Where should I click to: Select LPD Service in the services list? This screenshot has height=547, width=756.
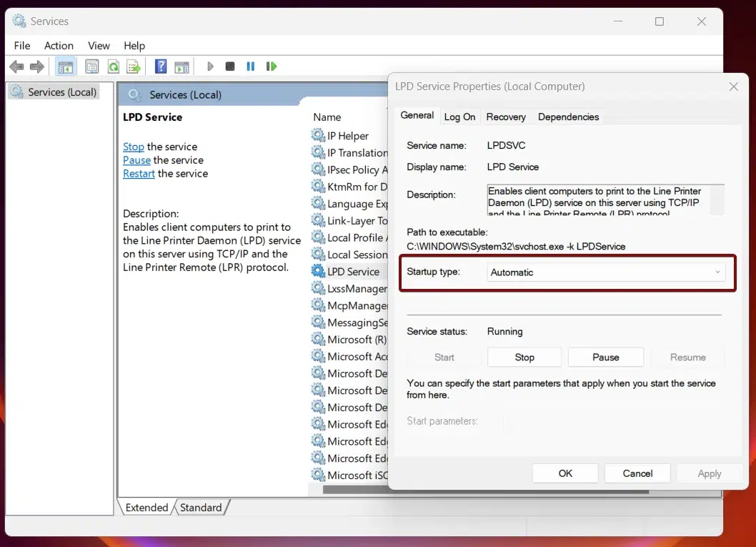click(355, 271)
